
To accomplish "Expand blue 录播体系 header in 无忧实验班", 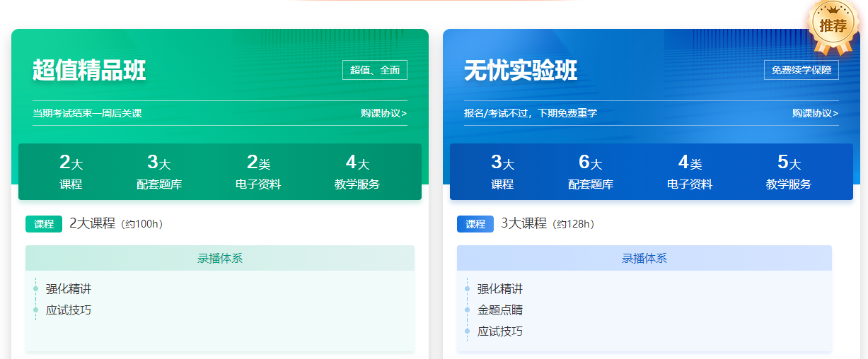I will click(644, 259).
